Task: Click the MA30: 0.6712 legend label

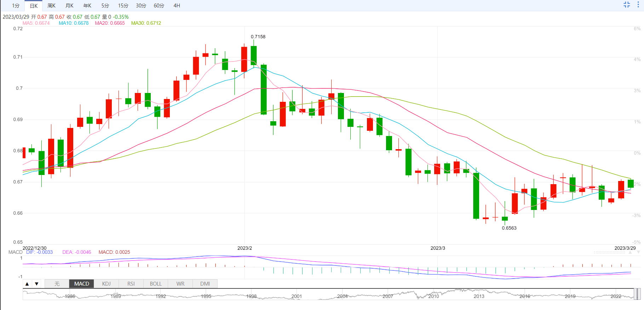Action: 146,23
